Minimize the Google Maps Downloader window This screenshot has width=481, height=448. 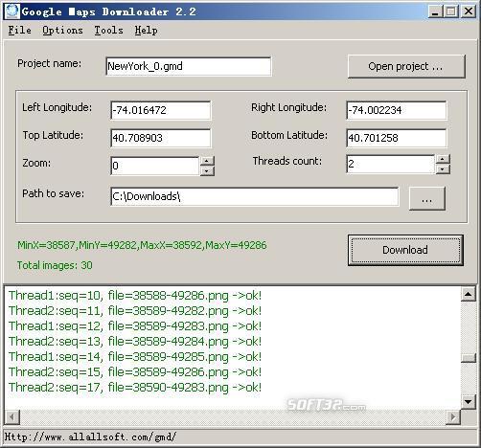pos(435,11)
